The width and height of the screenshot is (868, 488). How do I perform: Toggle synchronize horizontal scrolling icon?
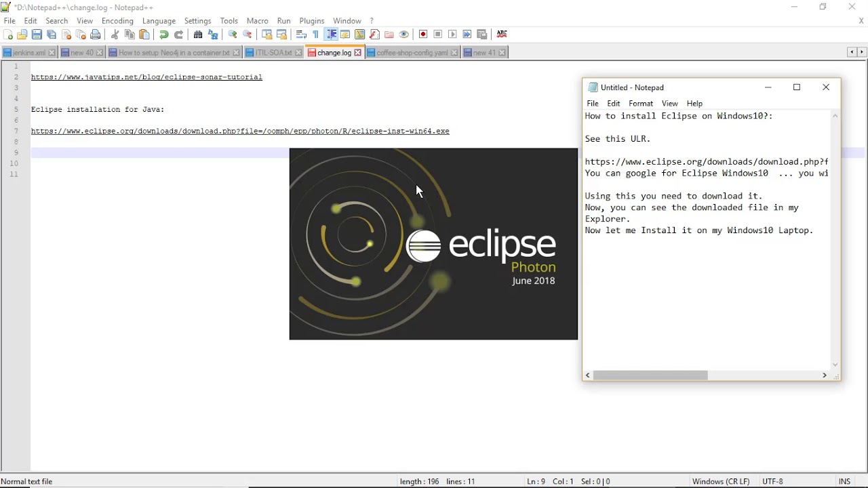tap(282, 35)
